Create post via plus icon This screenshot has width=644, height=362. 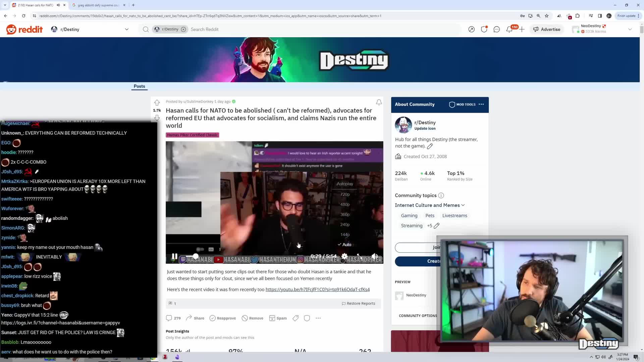[x=522, y=29]
